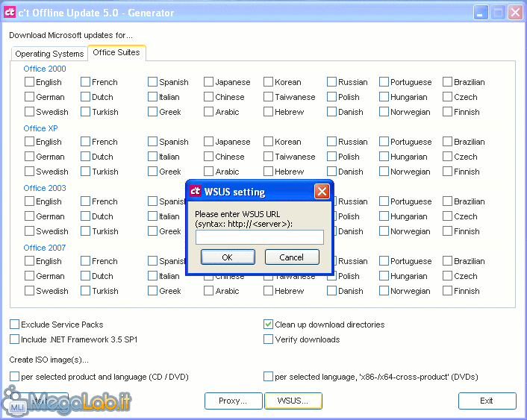Close the c't Offline Update Generator window
The width and height of the screenshot is (527, 420).
515,13
